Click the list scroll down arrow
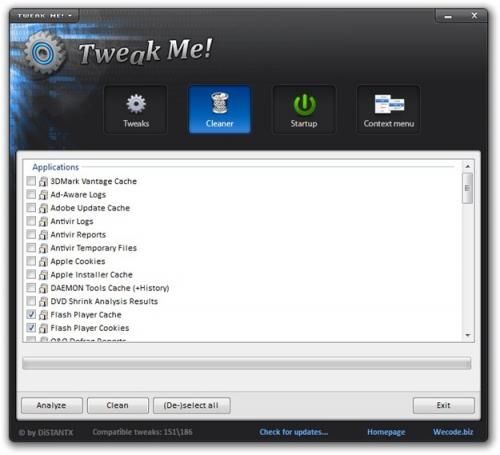This screenshot has width=500, height=455. point(468,335)
